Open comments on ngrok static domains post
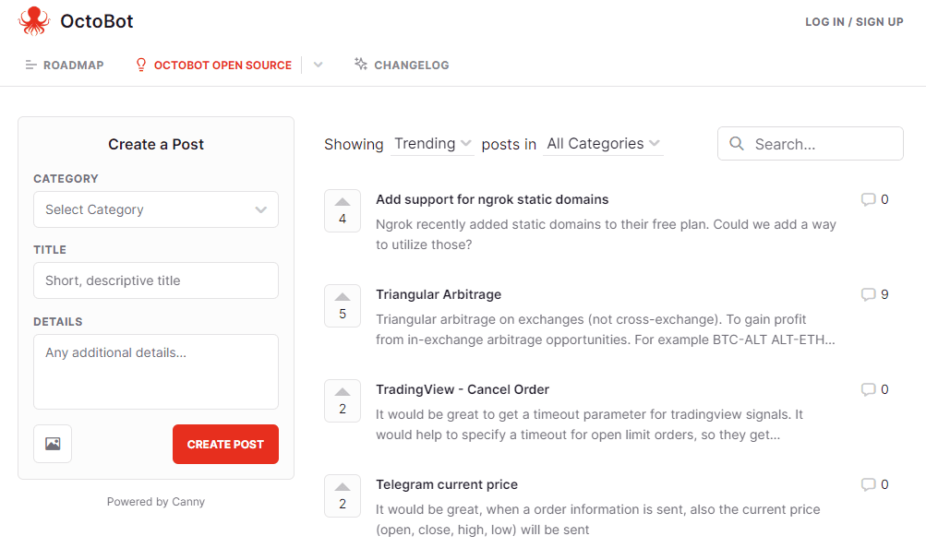 pos(874,199)
